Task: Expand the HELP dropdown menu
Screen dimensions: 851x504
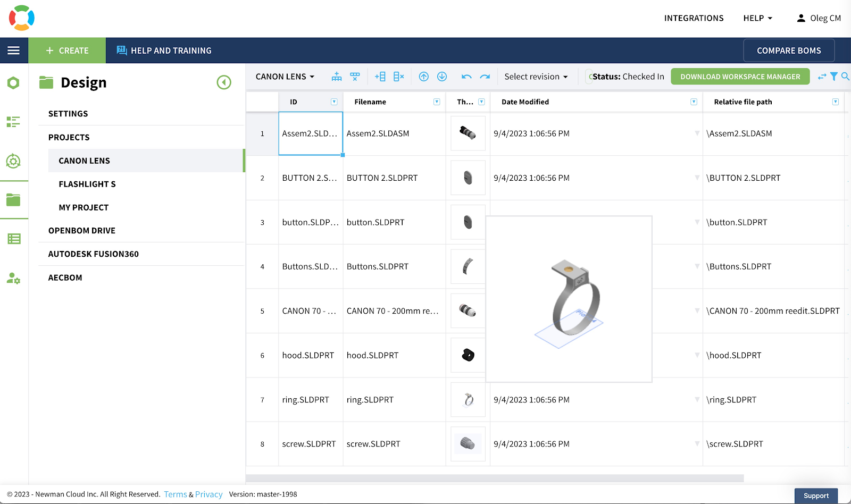Action: (758, 18)
